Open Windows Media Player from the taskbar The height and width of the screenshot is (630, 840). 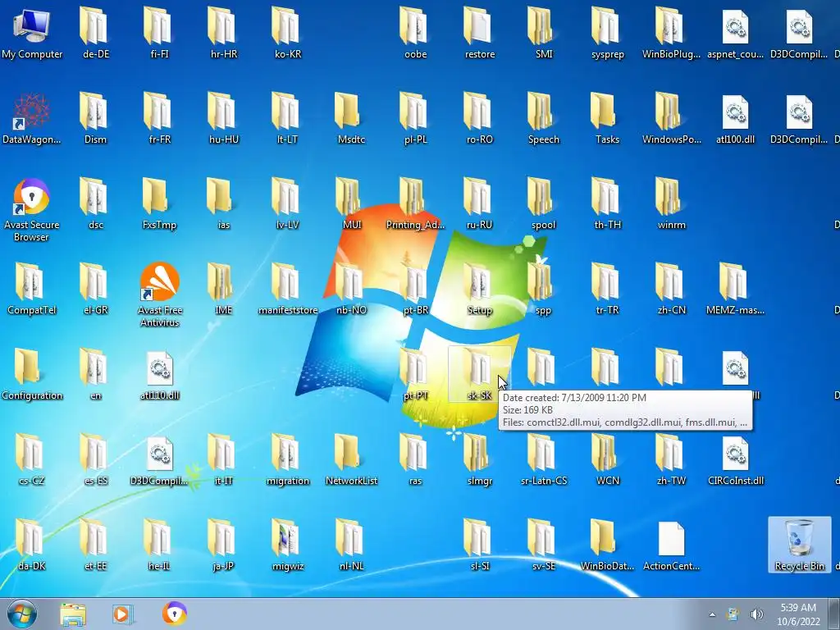pos(122,614)
